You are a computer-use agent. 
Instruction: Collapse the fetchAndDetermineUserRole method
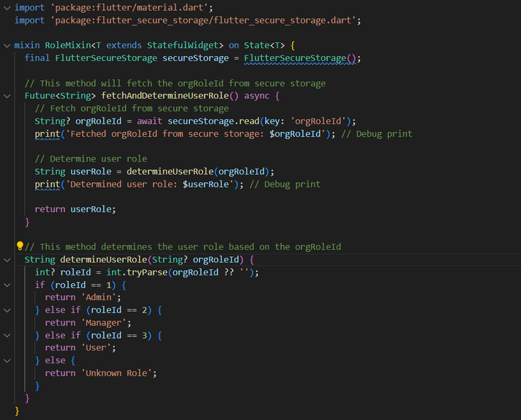tap(7, 96)
